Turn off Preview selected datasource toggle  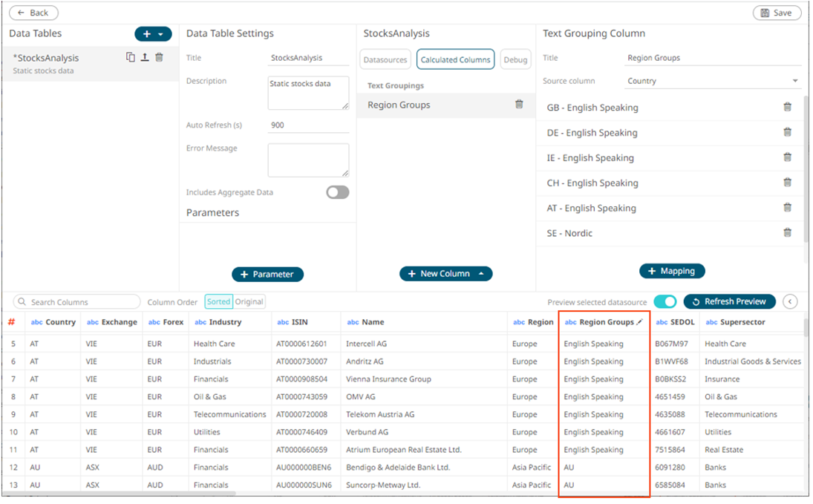[665, 301]
